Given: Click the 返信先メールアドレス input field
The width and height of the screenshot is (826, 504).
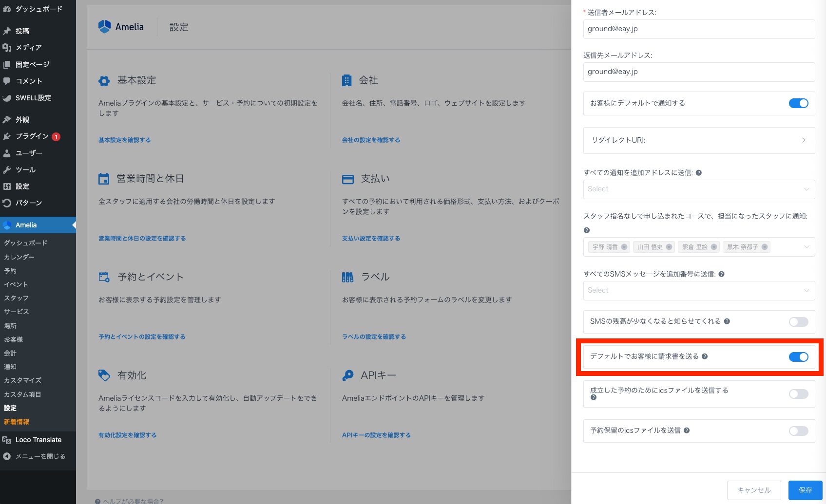Looking at the screenshot, I should (x=698, y=72).
